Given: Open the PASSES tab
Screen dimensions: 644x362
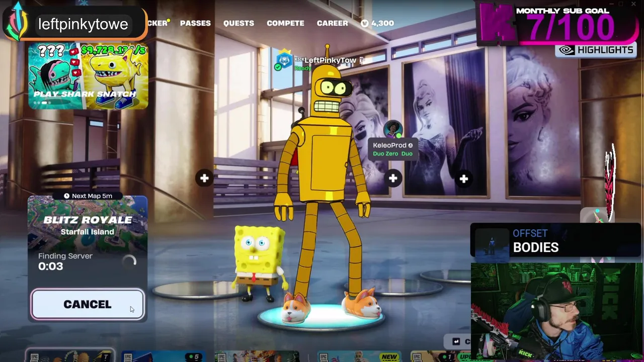Looking at the screenshot, I should (195, 23).
